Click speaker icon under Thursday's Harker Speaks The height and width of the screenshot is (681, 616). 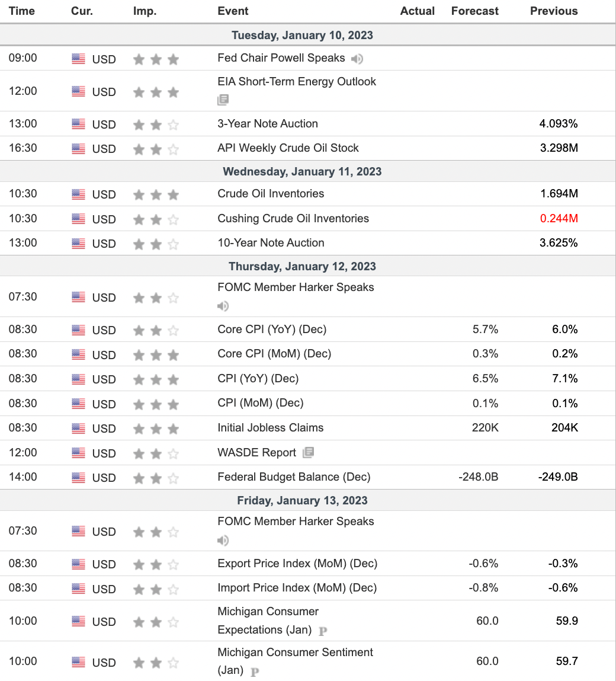click(x=223, y=306)
